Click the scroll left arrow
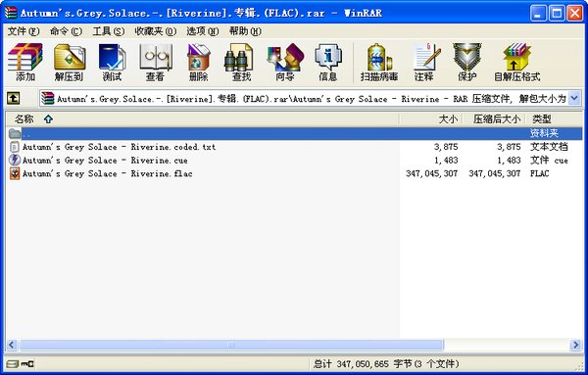Viewport: 588px width, 375px height. click(12, 345)
